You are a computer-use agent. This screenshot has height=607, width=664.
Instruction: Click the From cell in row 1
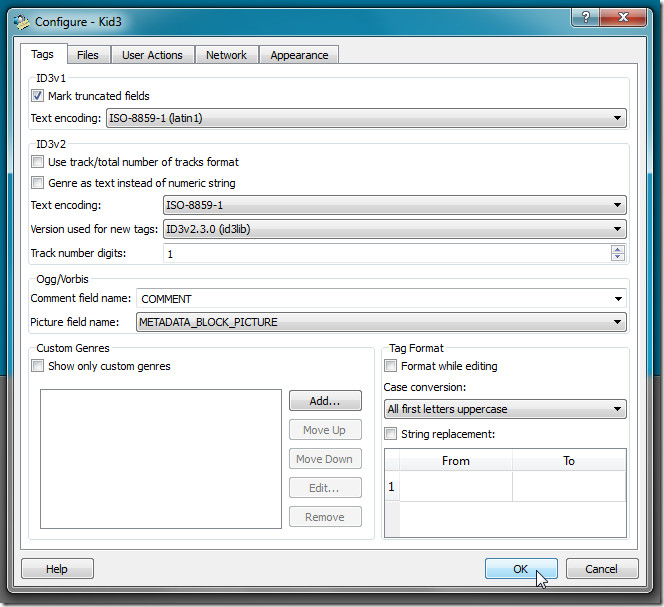pyautogui.click(x=456, y=486)
